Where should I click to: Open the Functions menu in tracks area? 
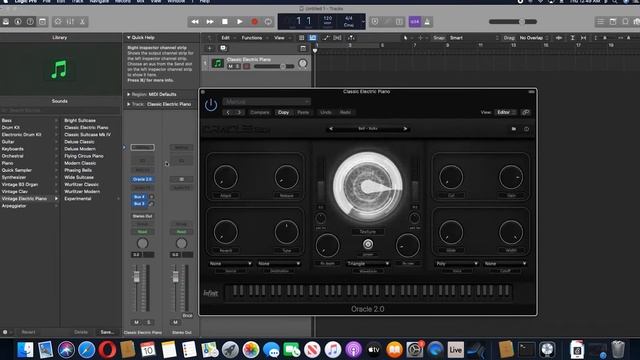tap(252, 38)
